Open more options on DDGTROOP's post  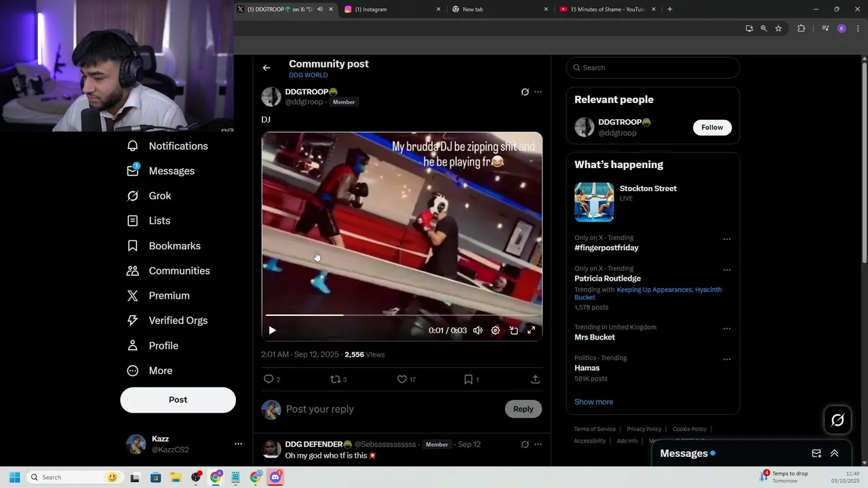pyautogui.click(x=538, y=92)
